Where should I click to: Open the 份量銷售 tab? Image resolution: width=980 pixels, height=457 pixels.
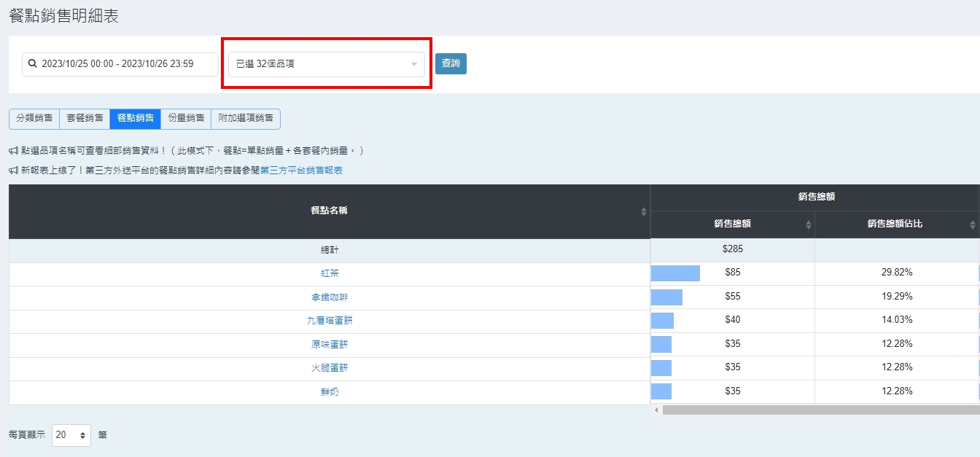click(x=185, y=118)
